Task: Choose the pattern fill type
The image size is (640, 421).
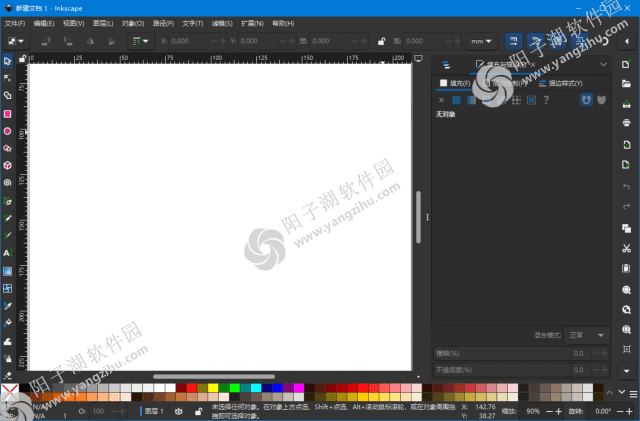Action: tap(516, 100)
